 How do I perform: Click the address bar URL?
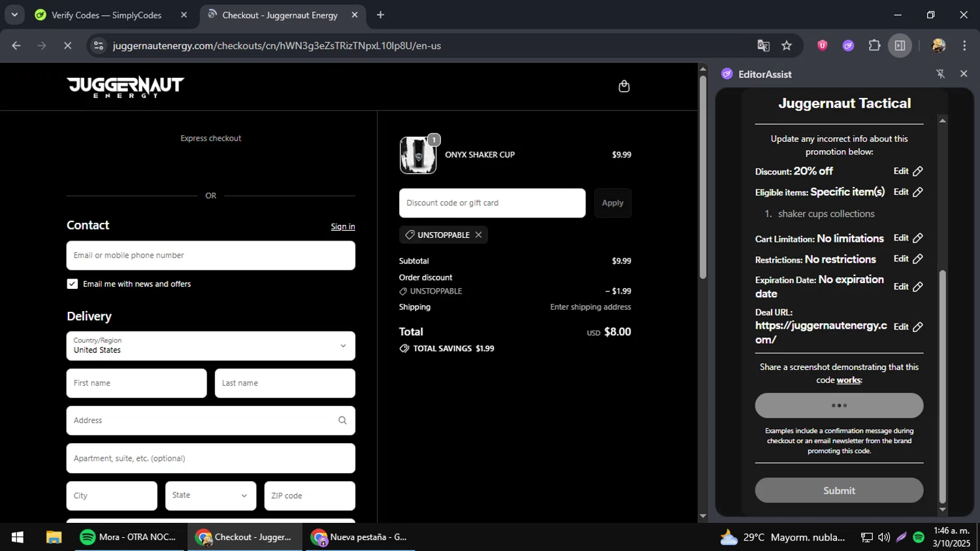[x=277, y=46]
